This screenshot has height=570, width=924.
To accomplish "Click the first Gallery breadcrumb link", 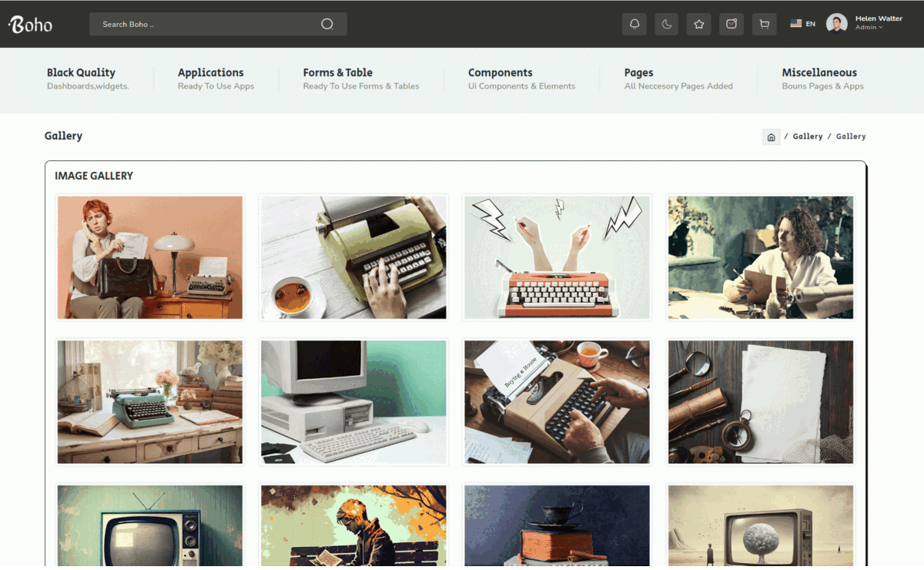I will (x=808, y=136).
